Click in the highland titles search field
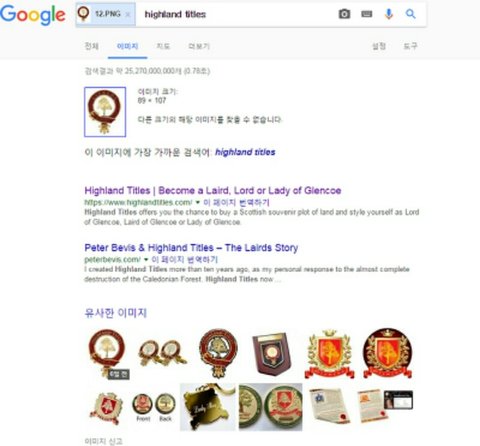Image resolution: width=480 pixels, height=446 pixels. 237,14
